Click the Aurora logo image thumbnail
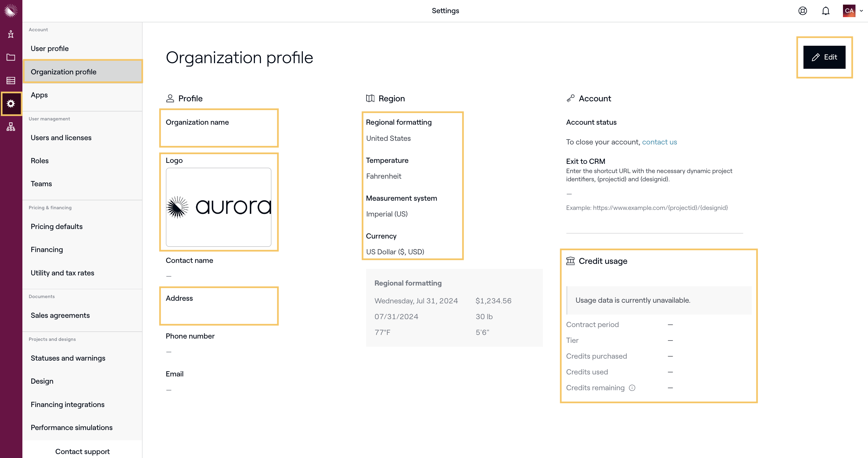Screen dimensions: 868x458 click(218, 207)
